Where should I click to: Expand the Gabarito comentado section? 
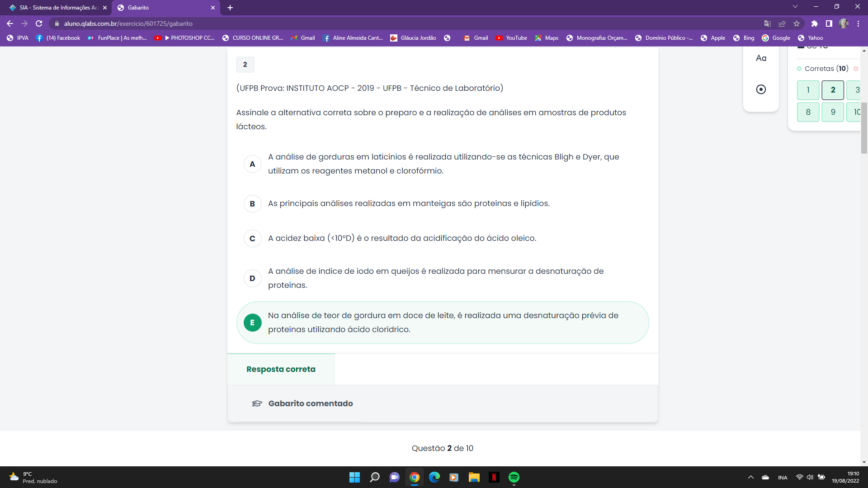pos(310,404)
